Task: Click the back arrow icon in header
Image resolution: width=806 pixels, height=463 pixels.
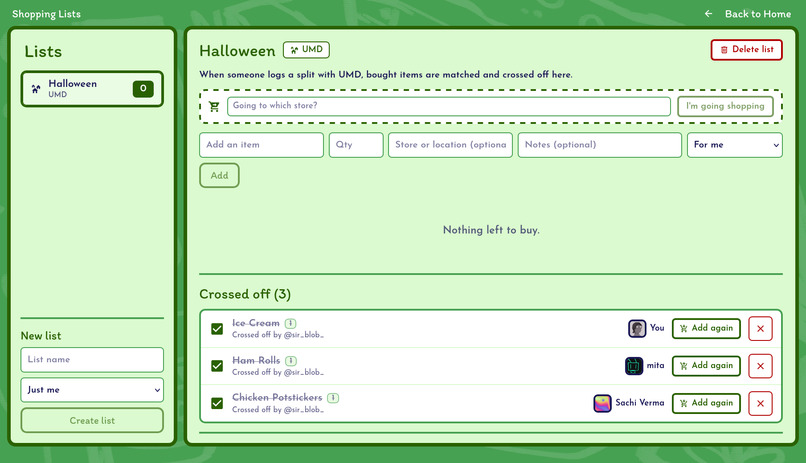Action: coord(708,14)
